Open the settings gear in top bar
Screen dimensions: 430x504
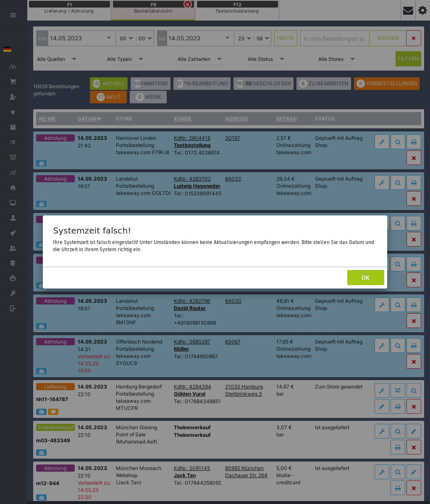coord(422,10)
